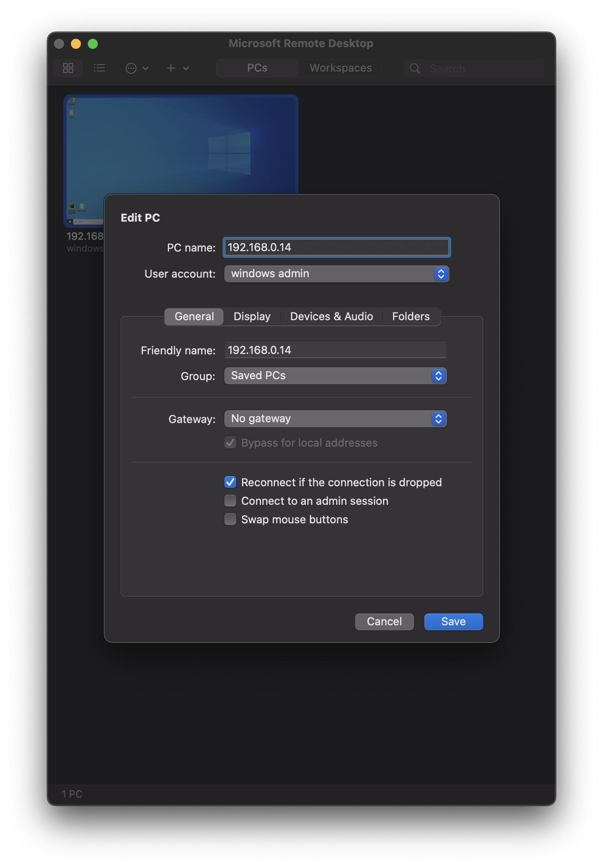Click the green zoom window button
The width and height of the screenshot is (603, 868).
93,44
